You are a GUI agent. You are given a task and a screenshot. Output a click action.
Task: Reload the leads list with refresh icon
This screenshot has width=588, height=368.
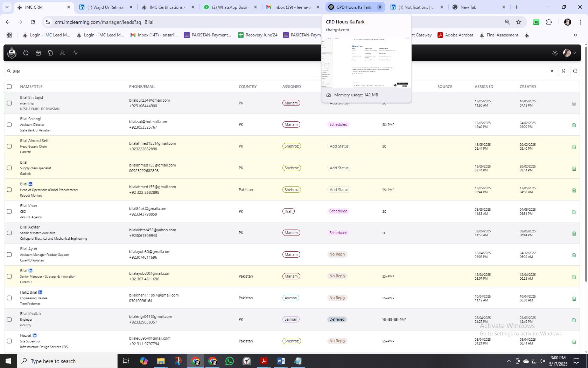click(575, 71)
